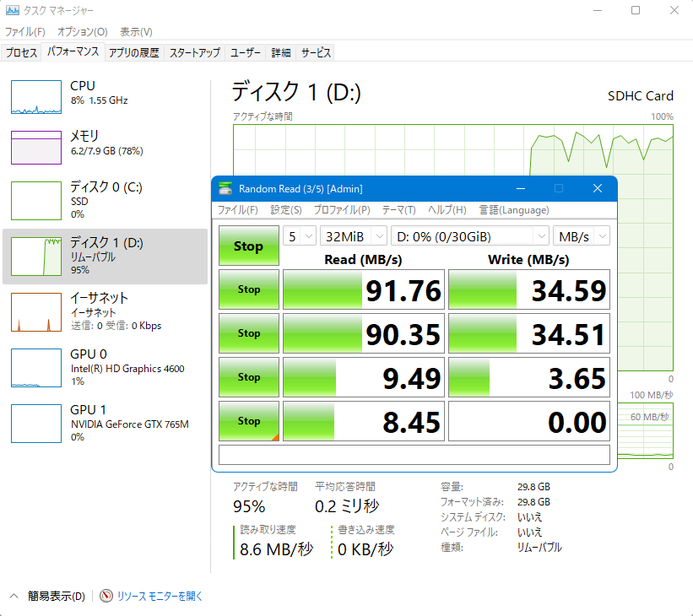The width and height of the screenshot is (693, 616).
Task: Select ディスク 0 (C:) SSD entry
Action: click(106, 200)
